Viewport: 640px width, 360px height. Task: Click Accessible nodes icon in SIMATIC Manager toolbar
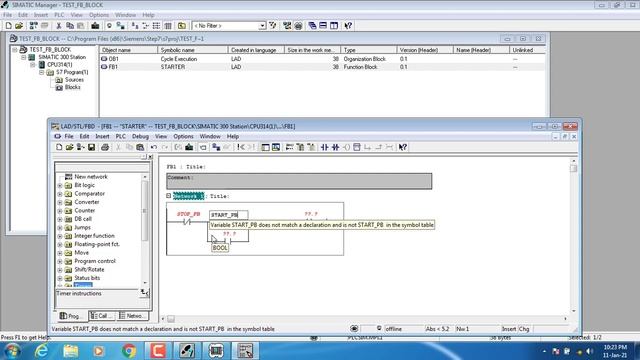tap(33, 26)
